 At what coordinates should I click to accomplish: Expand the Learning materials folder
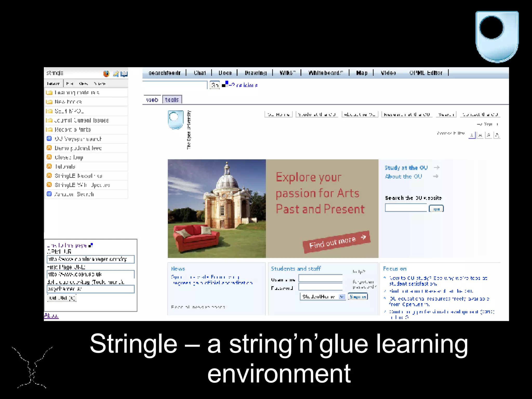77,92
